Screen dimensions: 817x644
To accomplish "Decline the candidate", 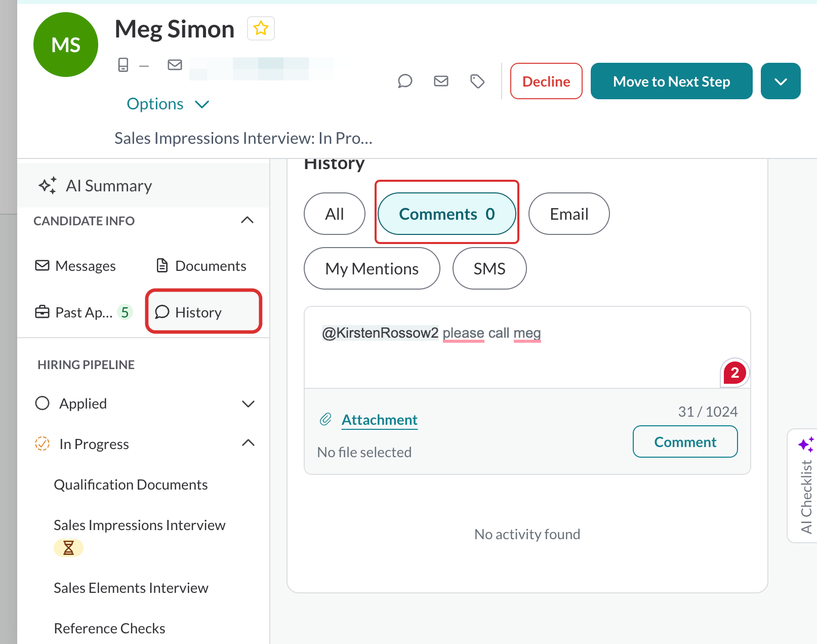I will [x=546, y=81].
